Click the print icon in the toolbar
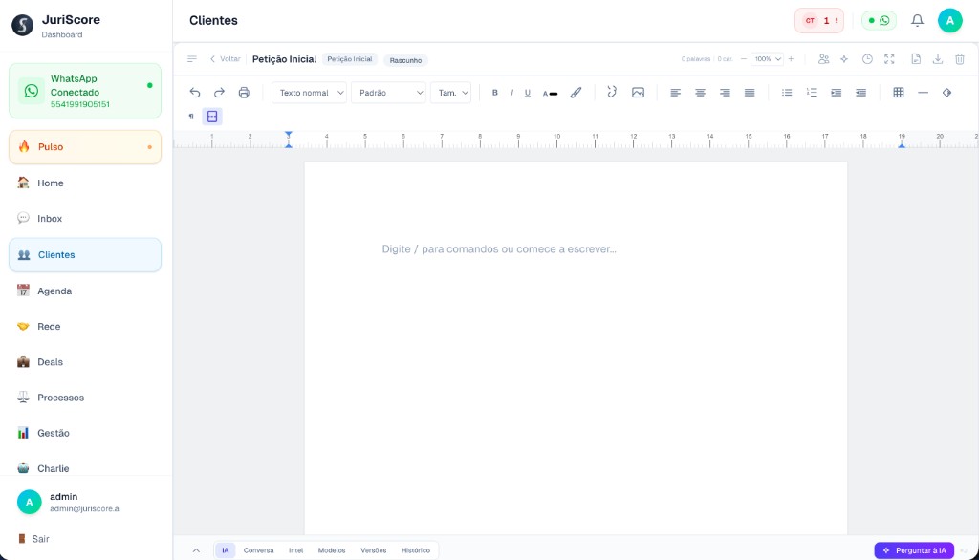Viewport: 979px width, 560px height. [x=246, y=93]
